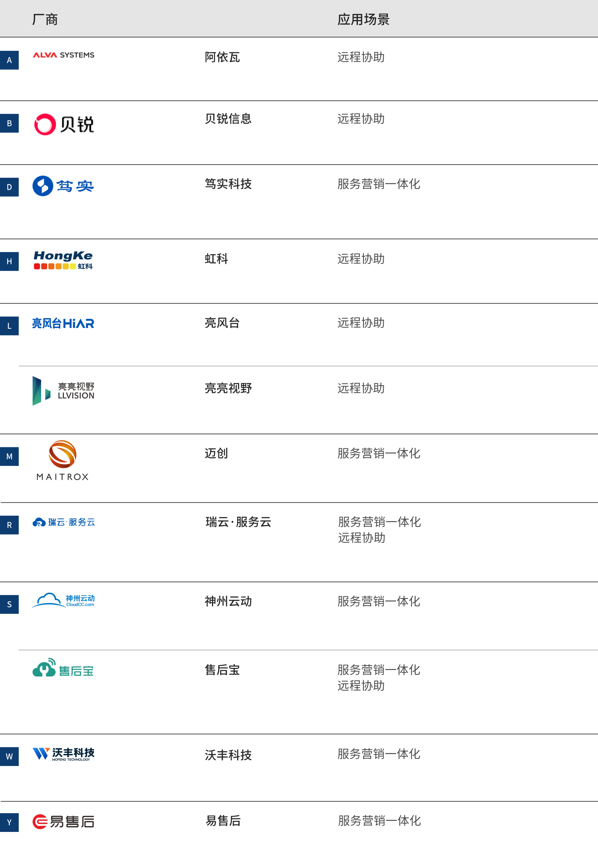Select the 售后宝 green logo
Screen dimensions: 598x868
(63, 670)
